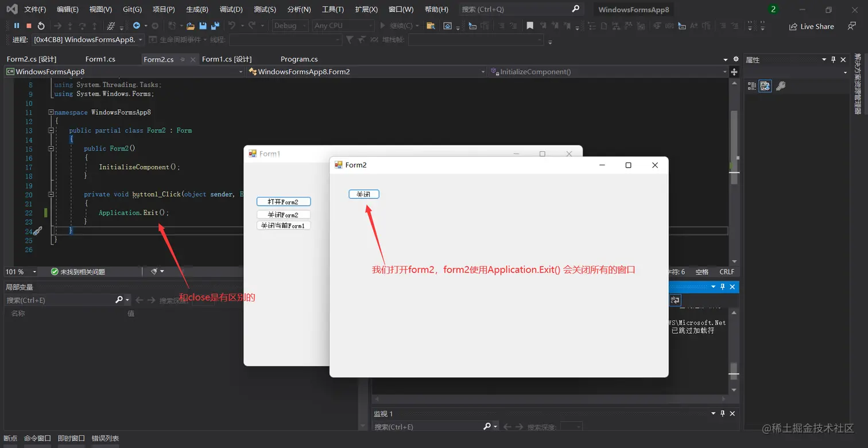Open the 即时窗口 bottom panel tab
This screenshot has width=868, height=448.
coord(71,438)
